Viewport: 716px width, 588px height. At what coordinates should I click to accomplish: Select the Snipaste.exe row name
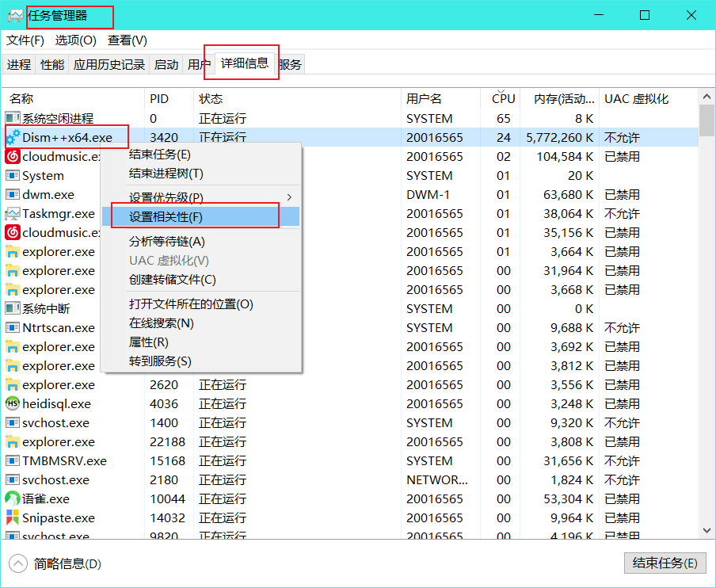[x=59, y=518]
